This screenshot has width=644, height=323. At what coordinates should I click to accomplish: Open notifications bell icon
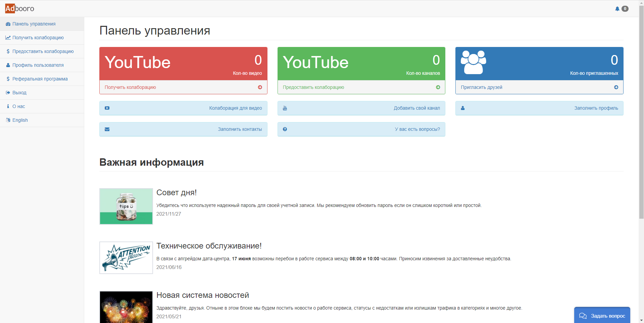pyautogui.click(x=617, y=9)
